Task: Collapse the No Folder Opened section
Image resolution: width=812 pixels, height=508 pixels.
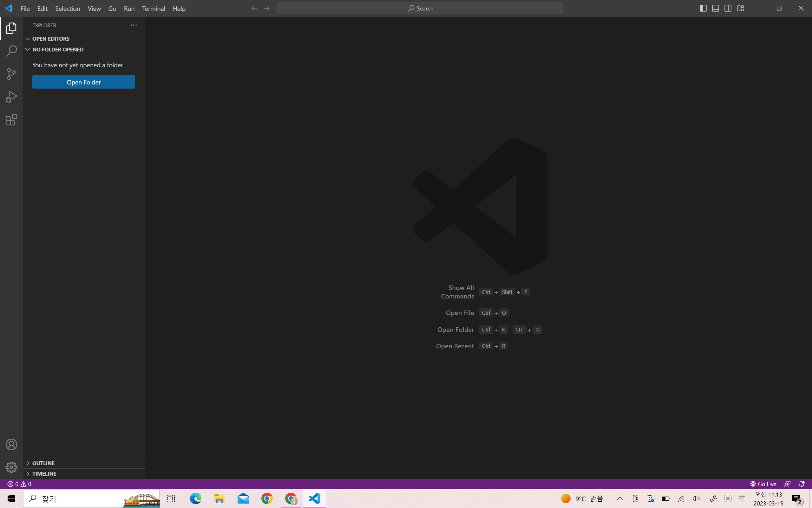Action: point(84,50)
